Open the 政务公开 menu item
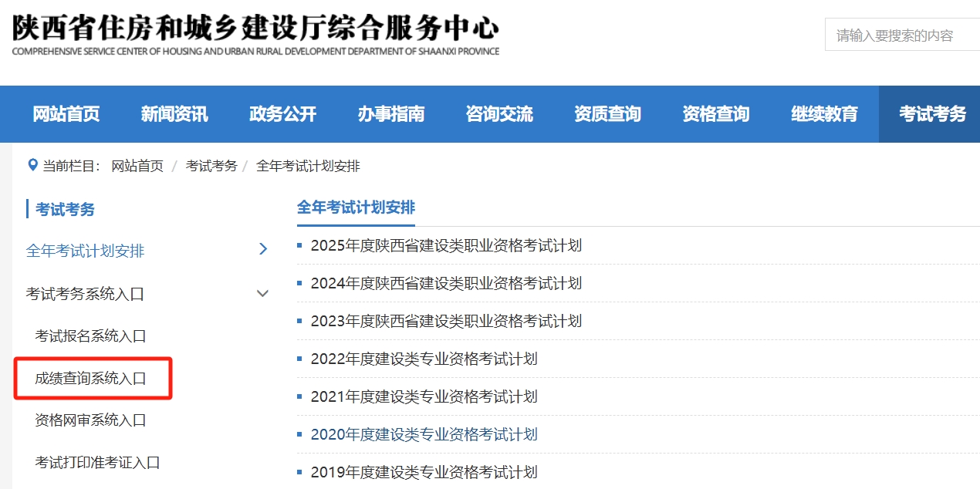 tap(282, 113)
